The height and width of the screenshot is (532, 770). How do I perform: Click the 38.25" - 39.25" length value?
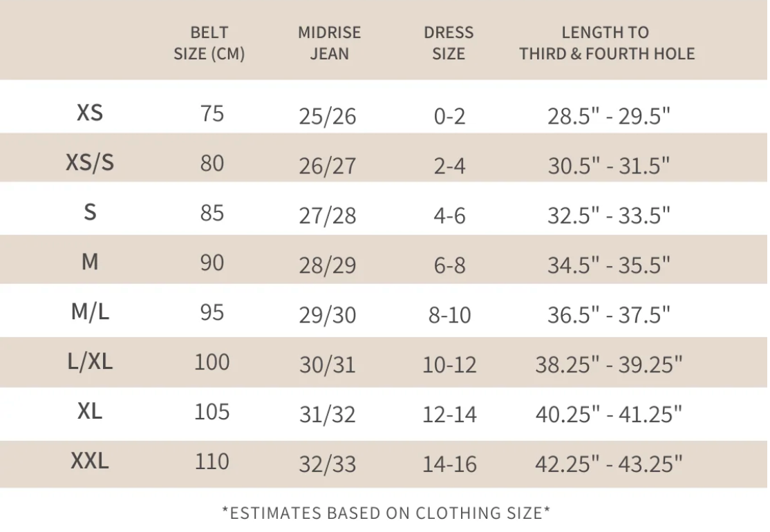click(609, 365)
